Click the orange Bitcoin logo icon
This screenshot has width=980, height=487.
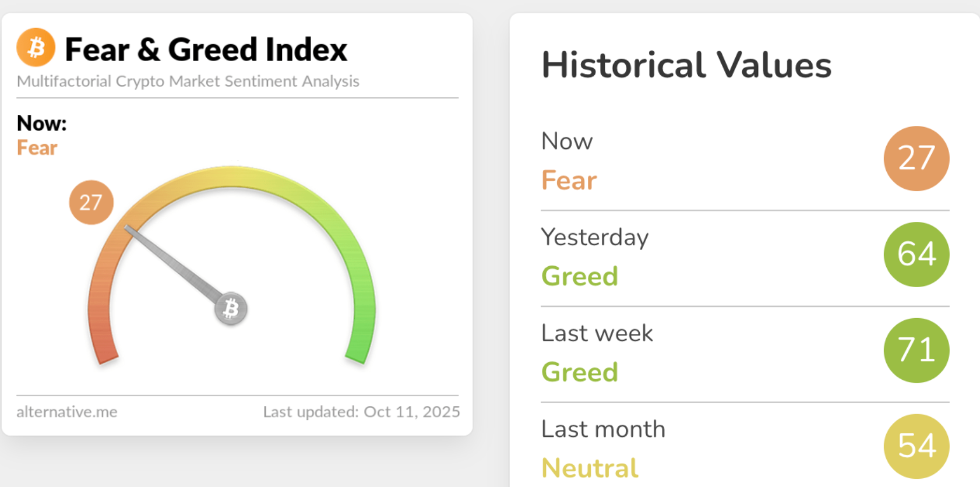36,47
